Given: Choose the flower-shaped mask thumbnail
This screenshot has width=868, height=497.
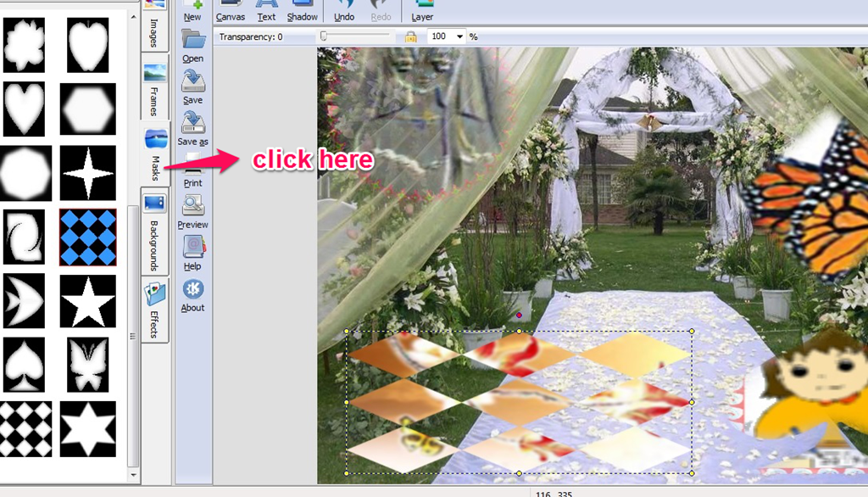Looking at the screenshot, I should pos(24,45).
